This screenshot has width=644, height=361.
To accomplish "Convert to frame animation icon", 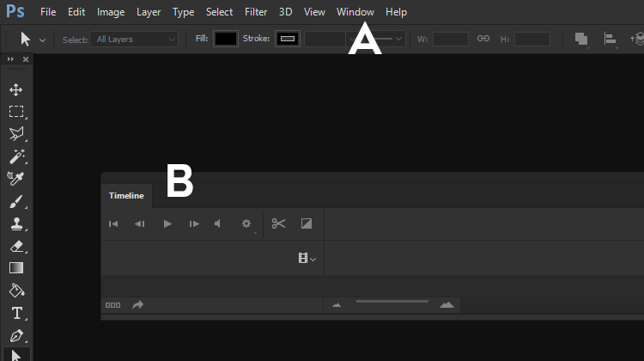I will pyautogui.click(x=113, y=305).
